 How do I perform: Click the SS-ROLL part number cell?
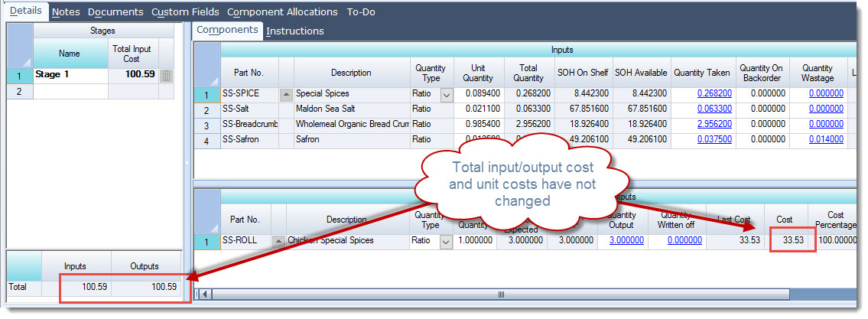pos(245,241)
